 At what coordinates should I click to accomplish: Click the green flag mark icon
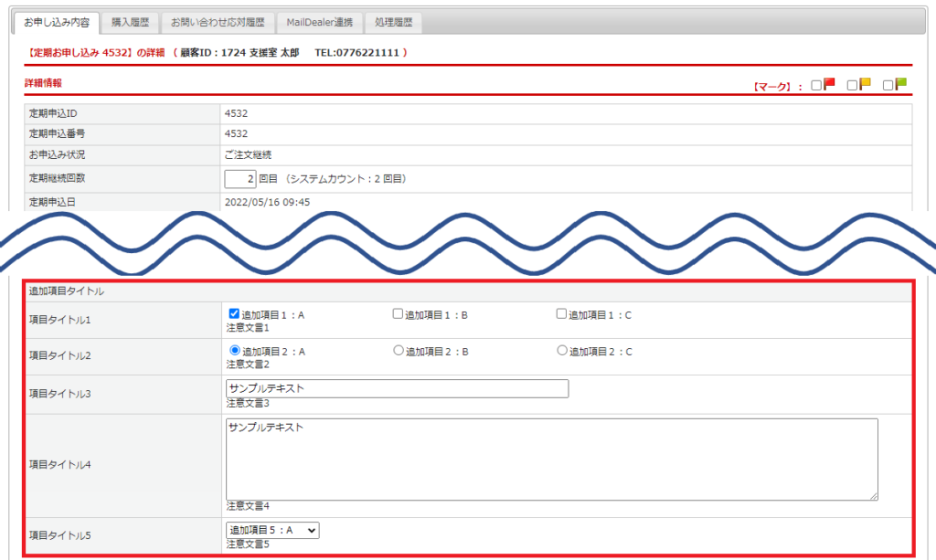900,85
